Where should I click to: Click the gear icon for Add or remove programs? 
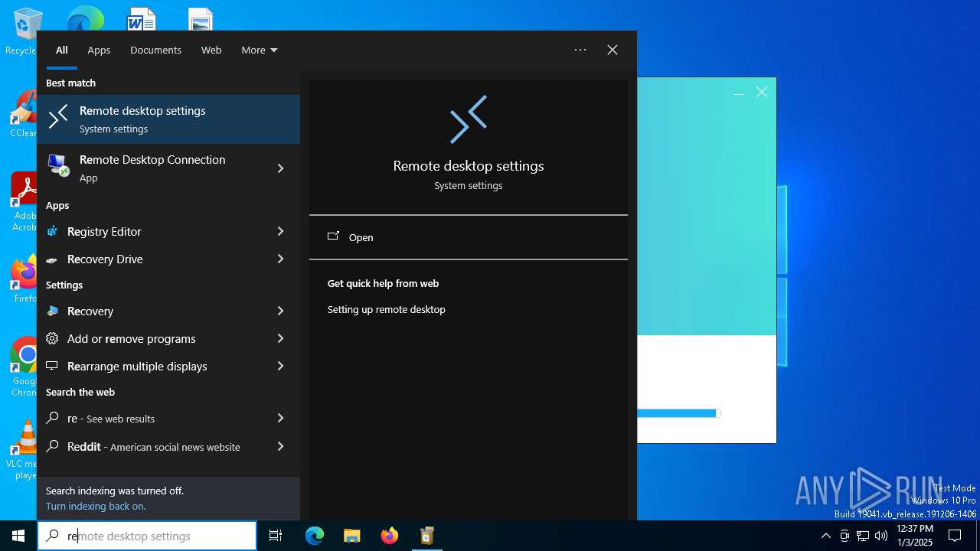point(52,338)
